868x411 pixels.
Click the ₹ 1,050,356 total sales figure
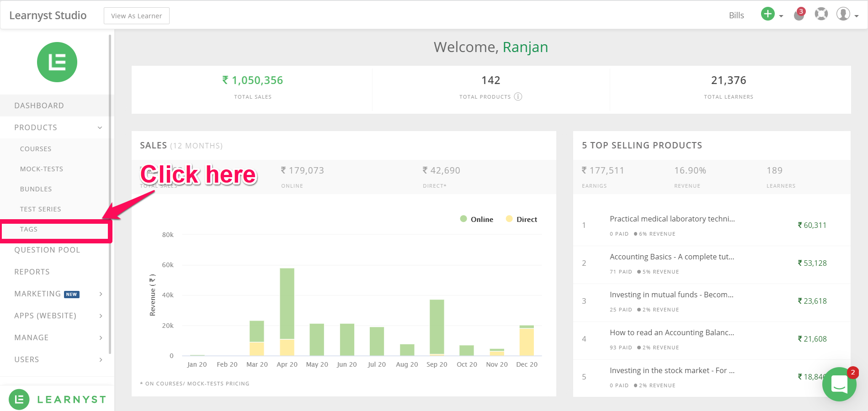(x=253, y=80)
